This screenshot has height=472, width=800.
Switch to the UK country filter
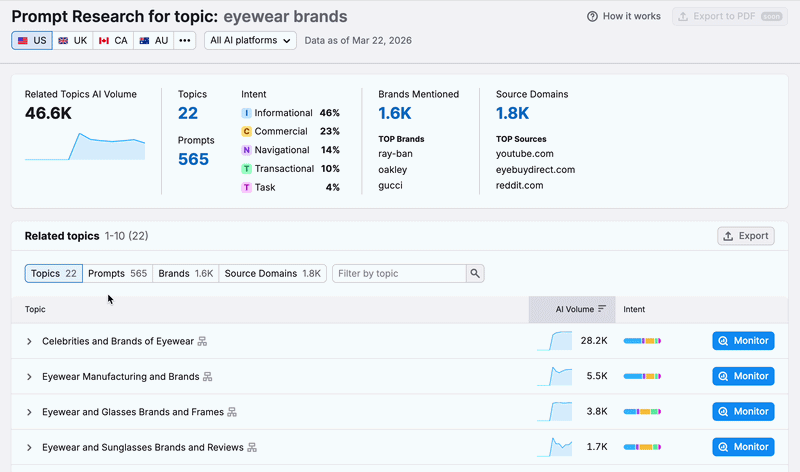tap(72, 40)
